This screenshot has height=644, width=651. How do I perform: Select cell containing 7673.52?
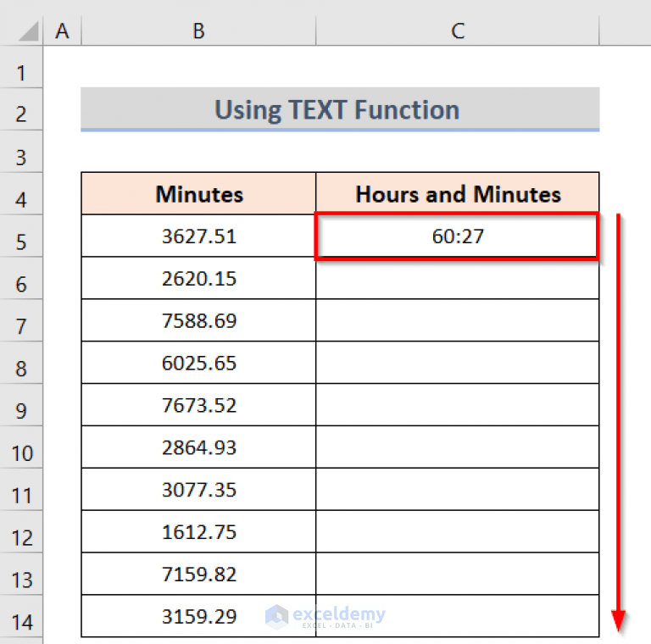tap(198, 405)
